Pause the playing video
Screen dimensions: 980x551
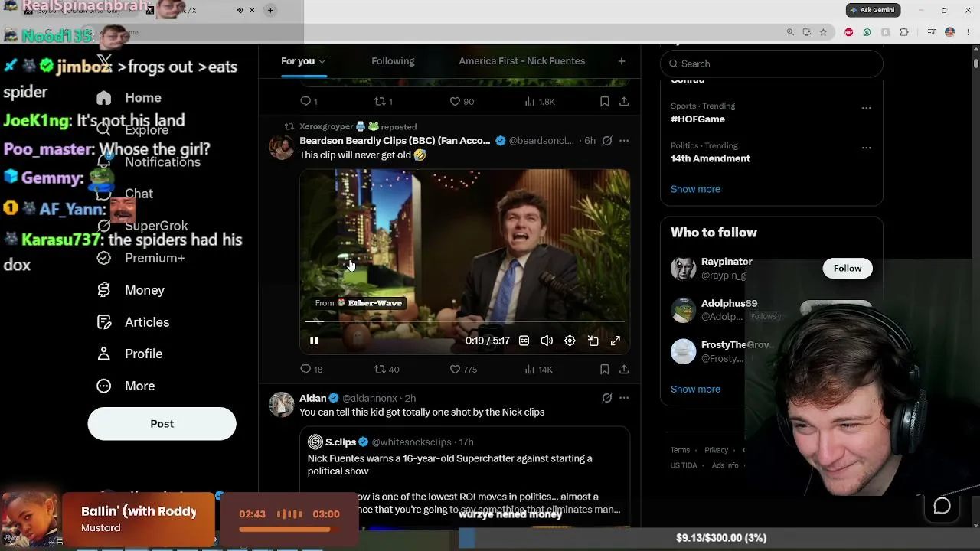pyautogui.click(x=314, y=341)
